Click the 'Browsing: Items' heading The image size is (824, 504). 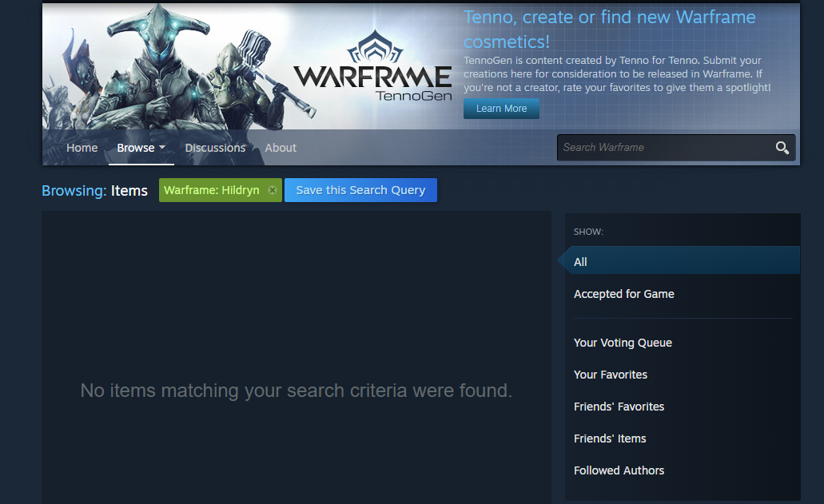pyautogui.click(x=94, y=191)
